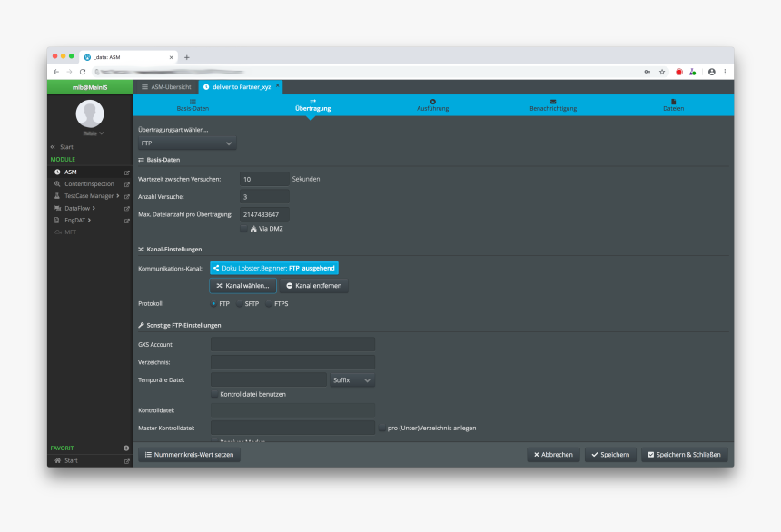Click Kanal wählen button

click(x=242, y=285)
